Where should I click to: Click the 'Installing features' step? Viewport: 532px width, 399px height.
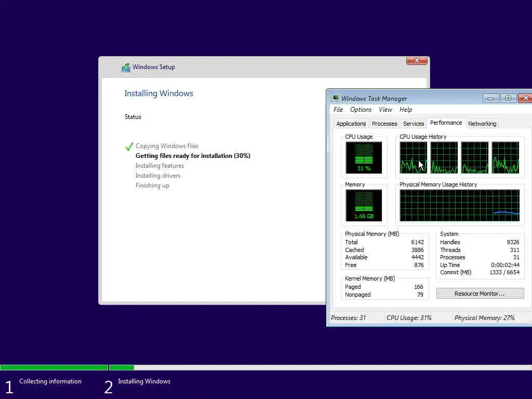pyautogui.click(x=159, y=166)
